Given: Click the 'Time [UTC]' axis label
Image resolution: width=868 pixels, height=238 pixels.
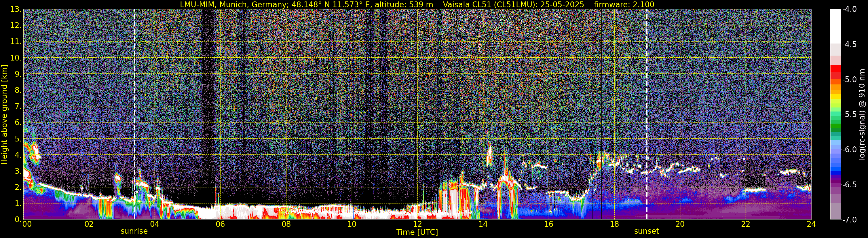Looking at the screenshot, I should [417, 232].
